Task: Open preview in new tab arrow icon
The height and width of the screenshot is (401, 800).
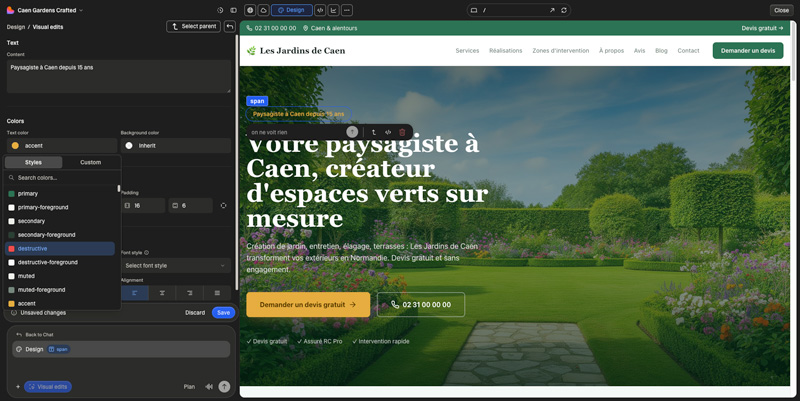Action: (x=552, y=10)
